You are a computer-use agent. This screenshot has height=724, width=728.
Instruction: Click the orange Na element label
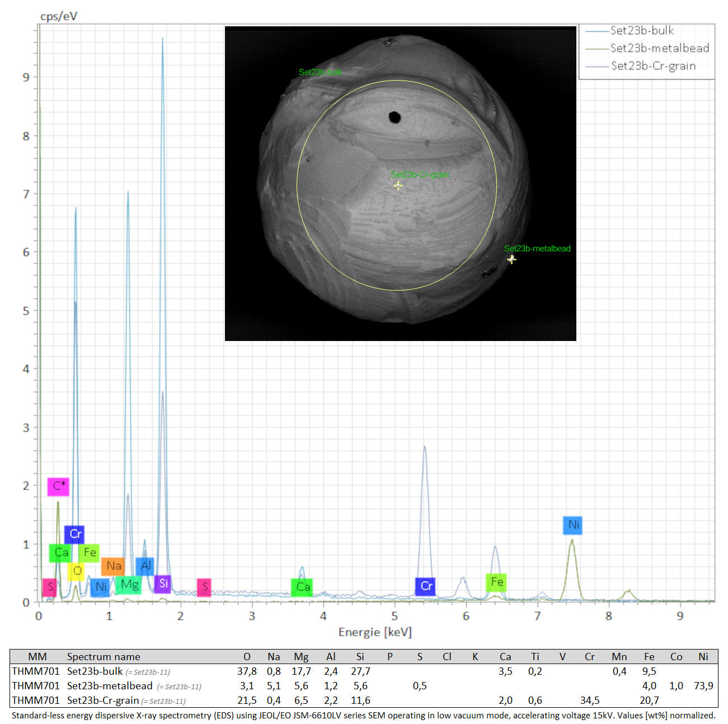[113, 566]
